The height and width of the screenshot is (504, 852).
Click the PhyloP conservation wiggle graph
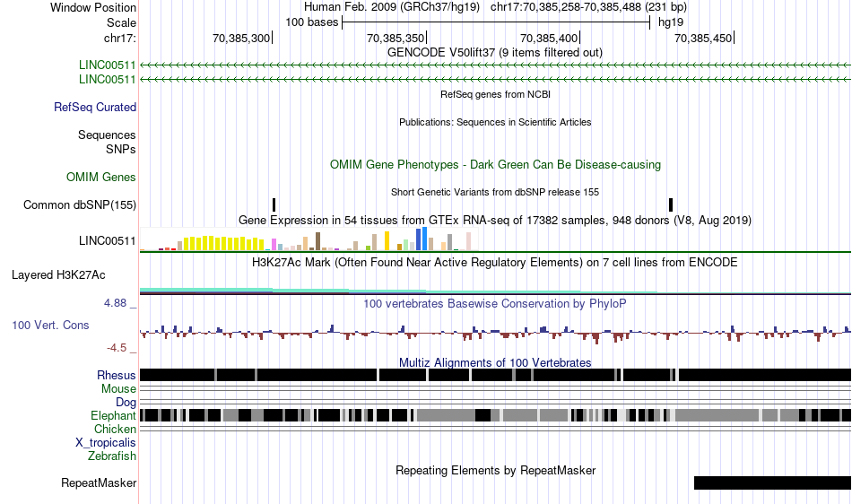pos(496,334)
